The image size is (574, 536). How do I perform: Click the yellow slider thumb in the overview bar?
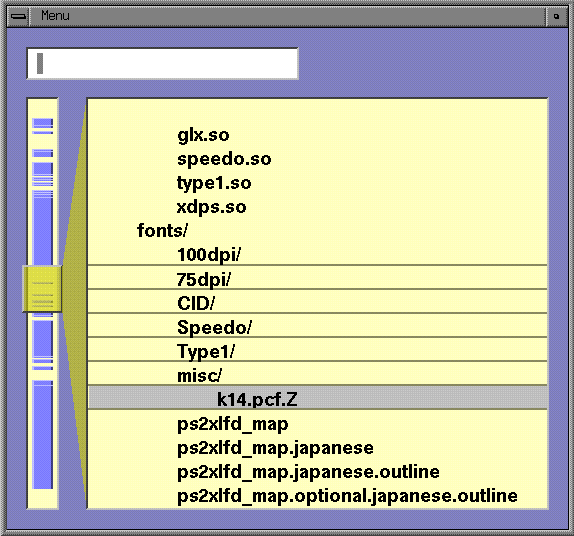[x=42, y=289]
